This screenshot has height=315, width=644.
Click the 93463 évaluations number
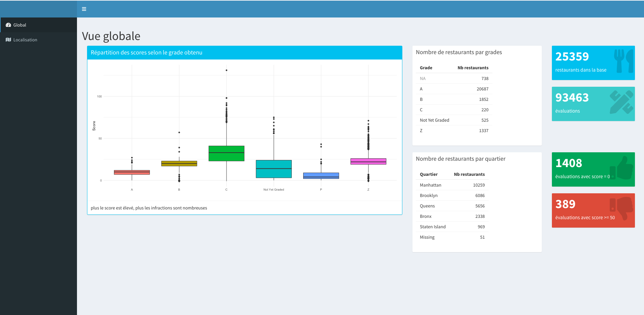tap(572, 97)
